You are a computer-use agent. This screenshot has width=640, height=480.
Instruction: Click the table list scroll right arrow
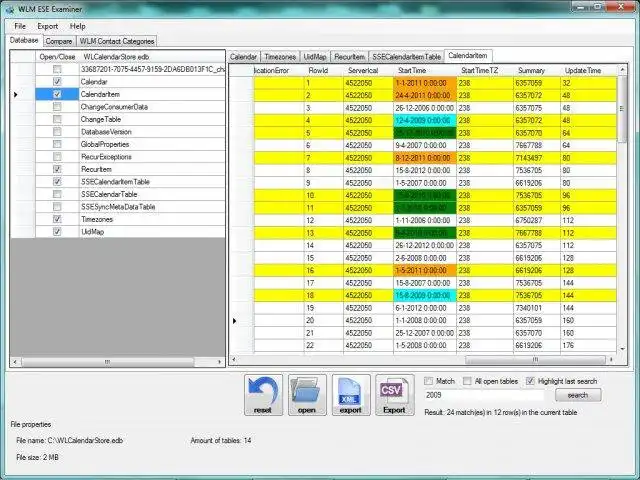pos(220,362)
